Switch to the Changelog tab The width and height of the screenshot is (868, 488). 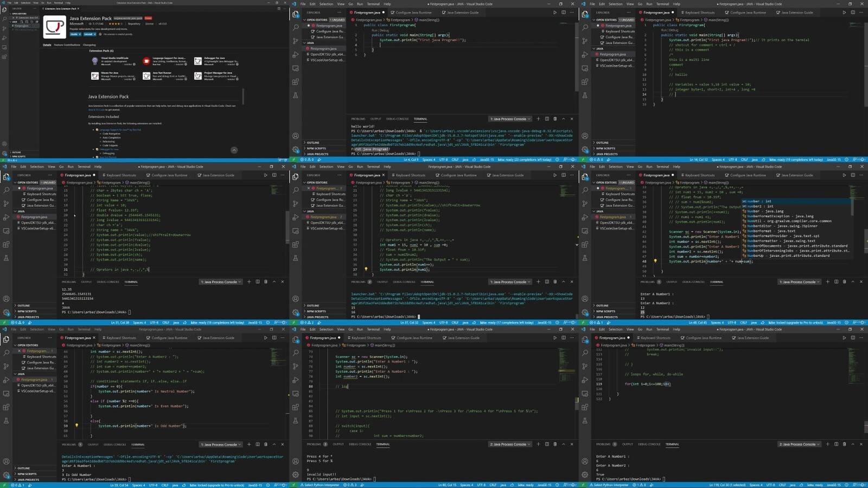89,45
